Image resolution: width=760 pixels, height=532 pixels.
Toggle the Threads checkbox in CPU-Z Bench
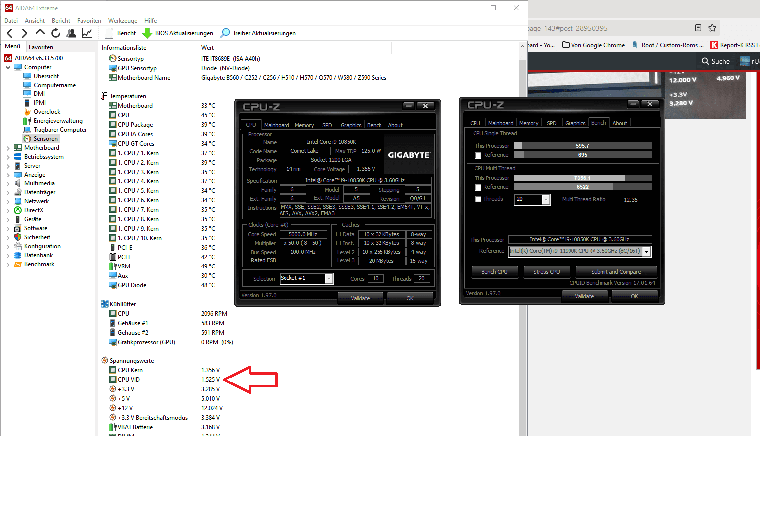(x=478, y=199)
